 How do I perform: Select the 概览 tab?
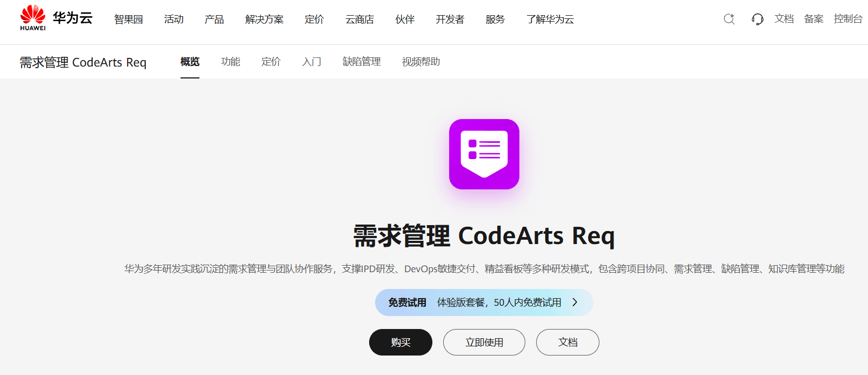190,62
